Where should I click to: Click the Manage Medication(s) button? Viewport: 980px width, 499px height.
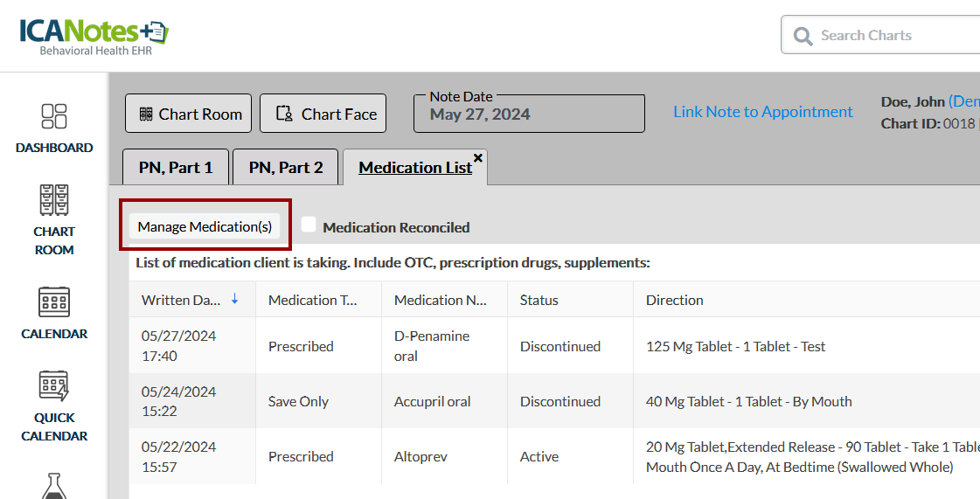point(205,227)
